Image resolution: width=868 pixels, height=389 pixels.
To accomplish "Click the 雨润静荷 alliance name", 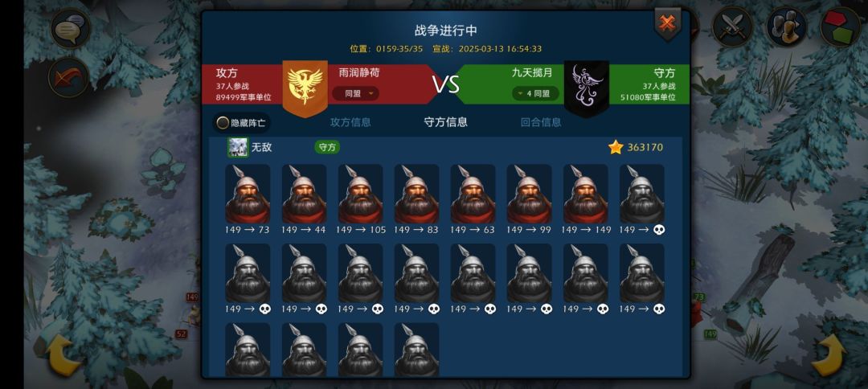I will pyautogui.click(x=359, y=72).
